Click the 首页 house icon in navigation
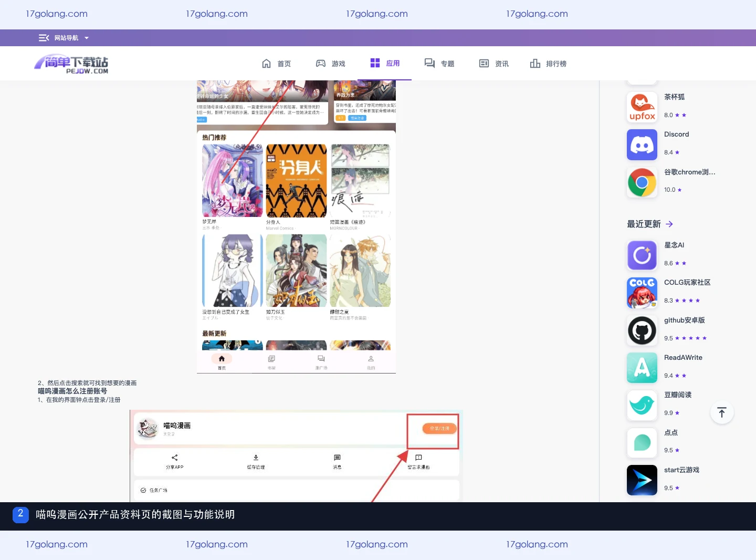The height and width of the screenshot is (560, 756). 267,64
